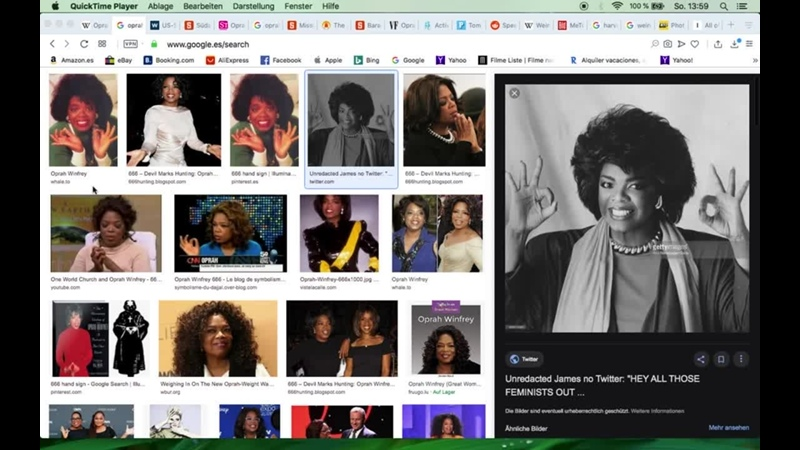This screenshot has width=800, height=450.
Task: Open QuickTime Player menu
Action: pyautogui.click(x=104, y=6)
